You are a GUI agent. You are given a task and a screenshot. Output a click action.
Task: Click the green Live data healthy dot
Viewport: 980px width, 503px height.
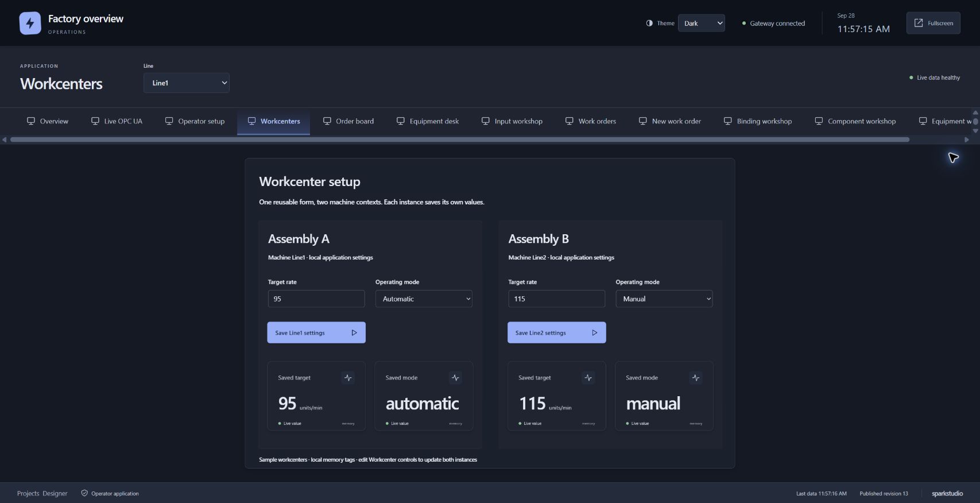(x=911, y=78)
